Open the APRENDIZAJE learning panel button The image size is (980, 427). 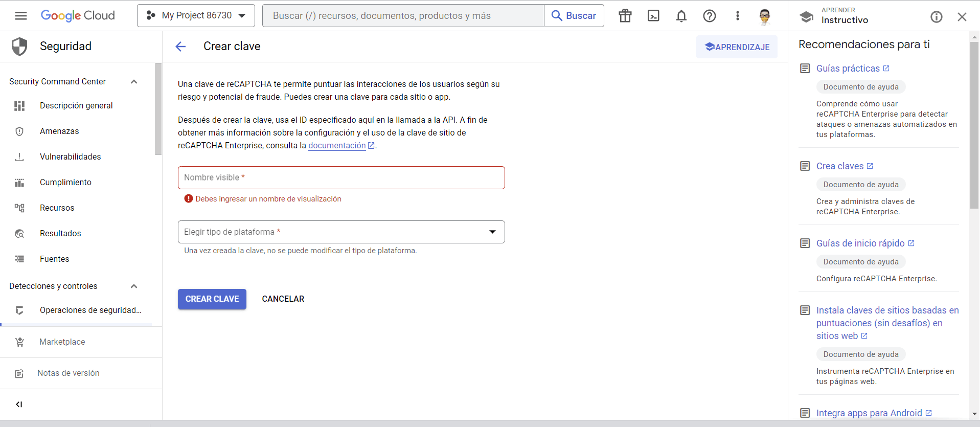click(737, 47)
